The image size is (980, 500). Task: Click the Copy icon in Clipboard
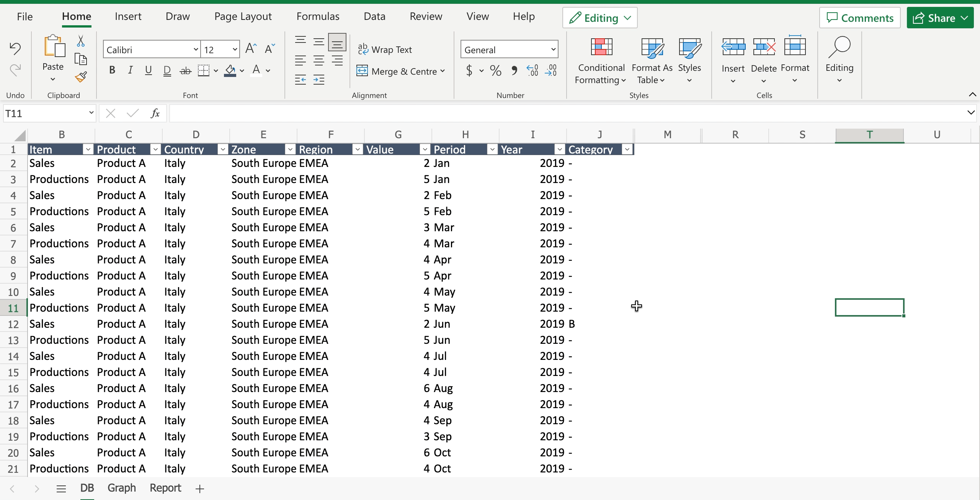pyautogui.click(x=81, y=59)
